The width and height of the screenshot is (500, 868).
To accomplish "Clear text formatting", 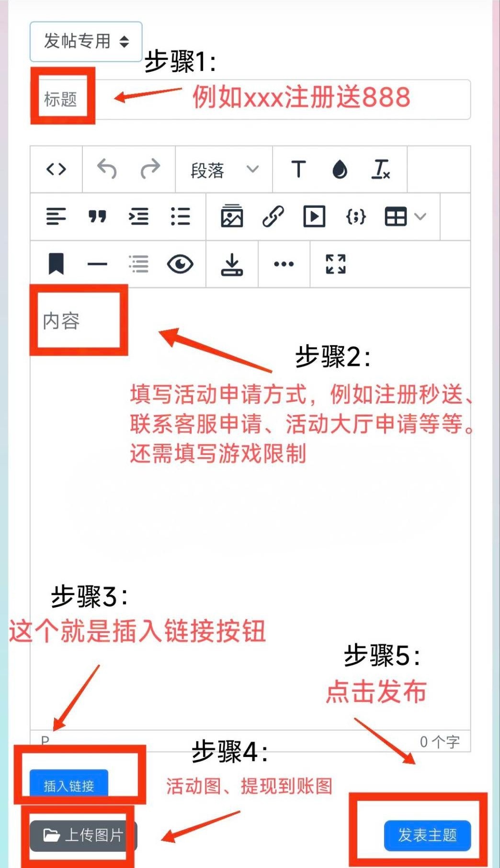I will 381,169.
